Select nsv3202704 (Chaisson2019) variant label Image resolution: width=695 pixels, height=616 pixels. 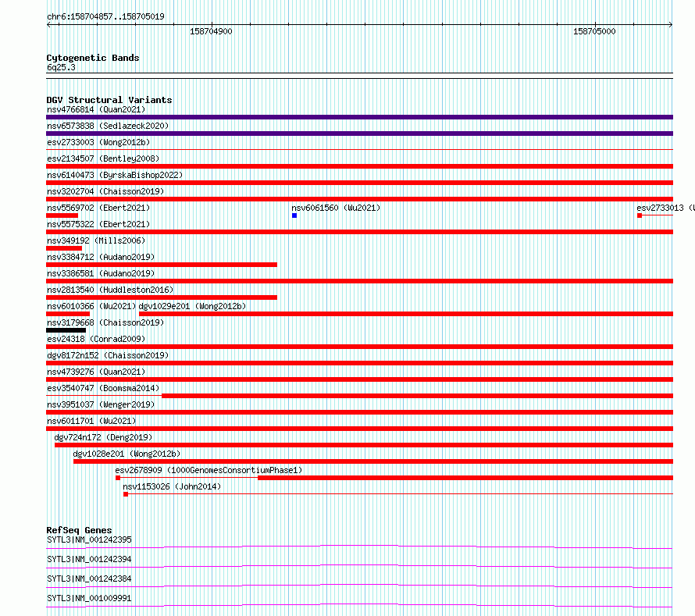pyautogui.click(x=105, y=191)
